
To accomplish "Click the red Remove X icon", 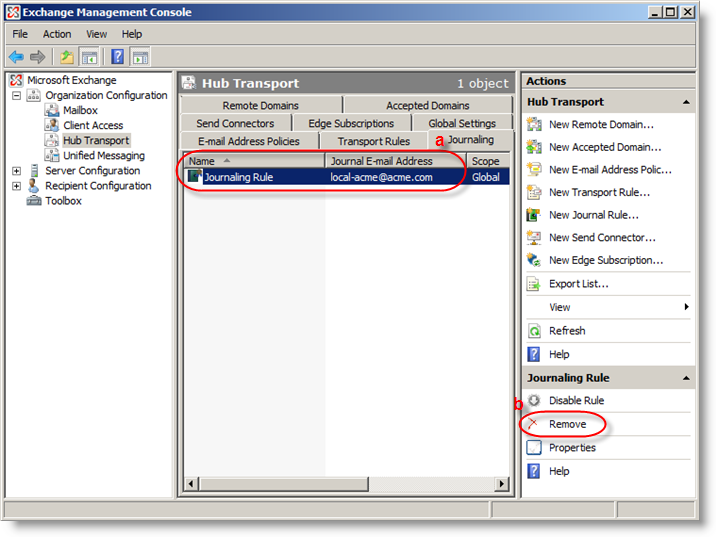I will click(533, 424).
